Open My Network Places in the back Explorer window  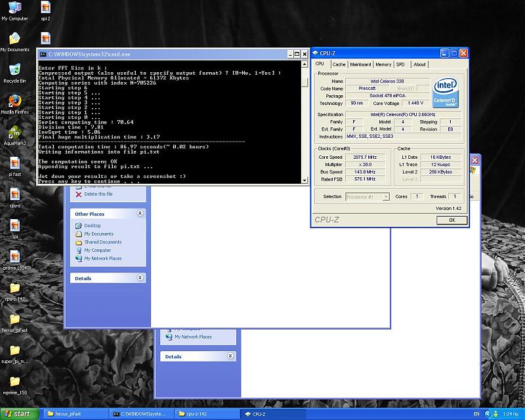coord(193,337)
